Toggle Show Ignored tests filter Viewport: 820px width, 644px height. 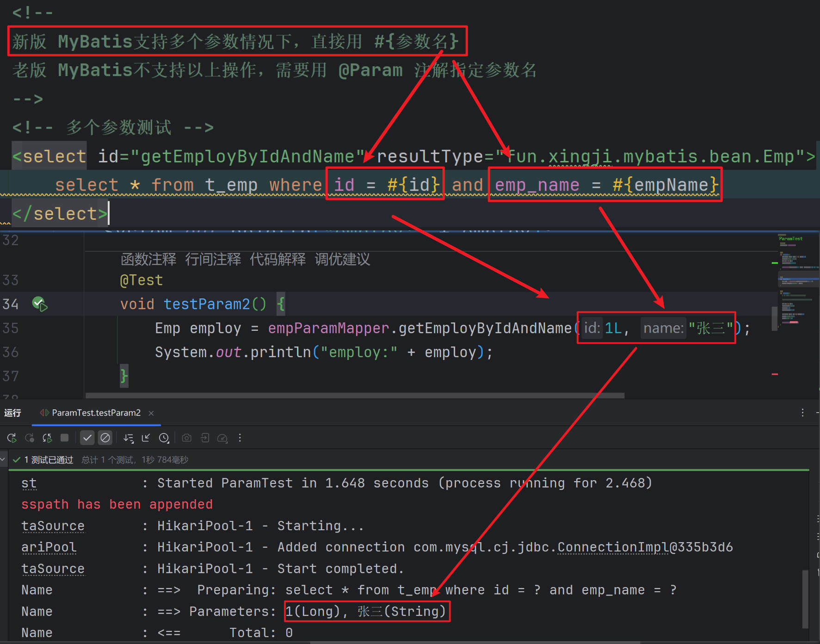pos(105,438)
